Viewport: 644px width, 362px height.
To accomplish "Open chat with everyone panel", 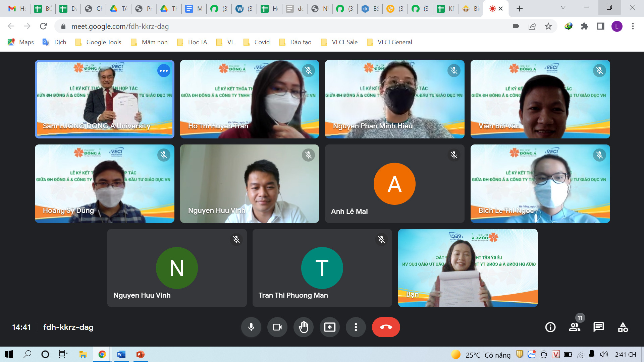I will (598, 327).
